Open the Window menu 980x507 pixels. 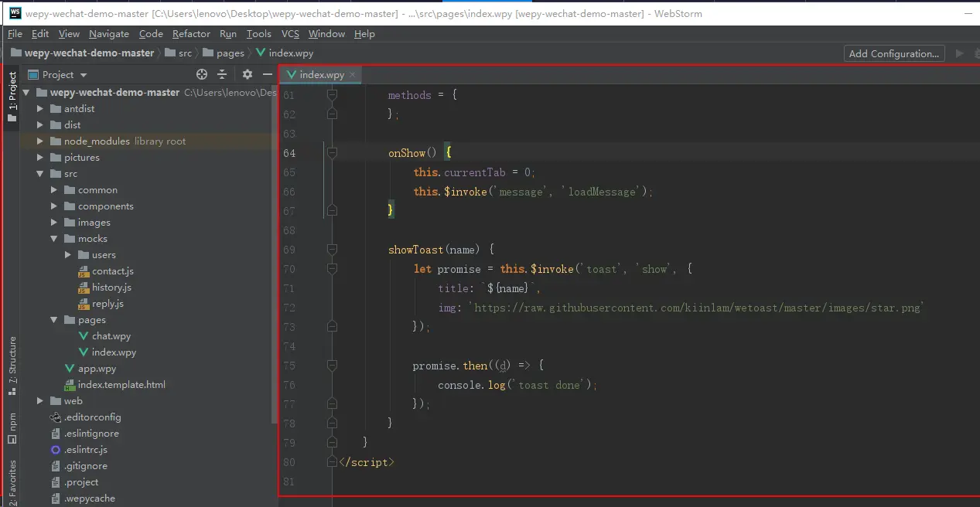[326, 33]
